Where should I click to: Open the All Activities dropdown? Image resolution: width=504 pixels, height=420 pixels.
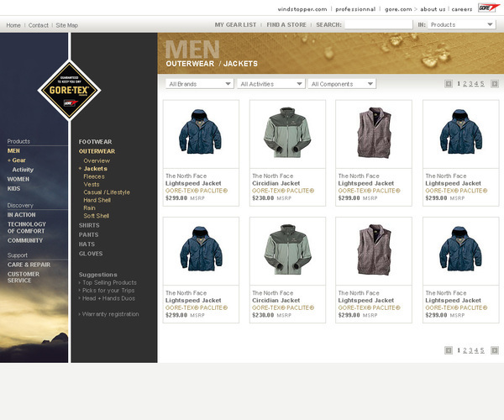(271, 84)
